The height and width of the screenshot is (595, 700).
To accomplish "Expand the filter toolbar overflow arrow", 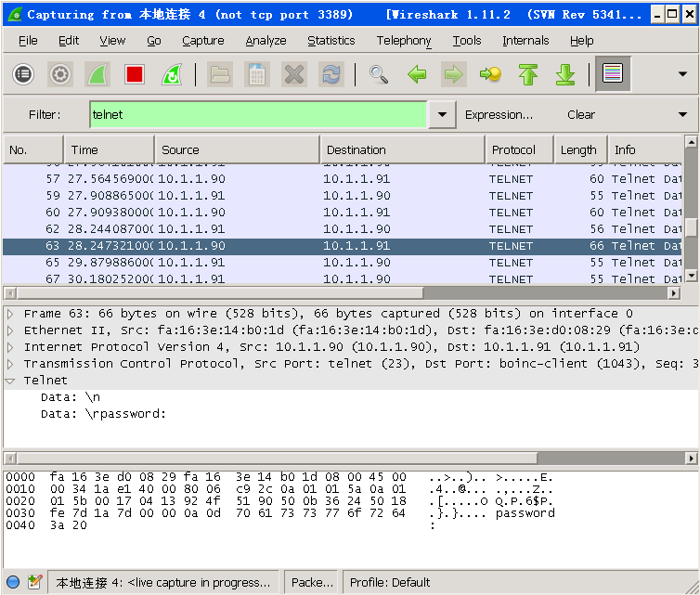I will 682,115.
